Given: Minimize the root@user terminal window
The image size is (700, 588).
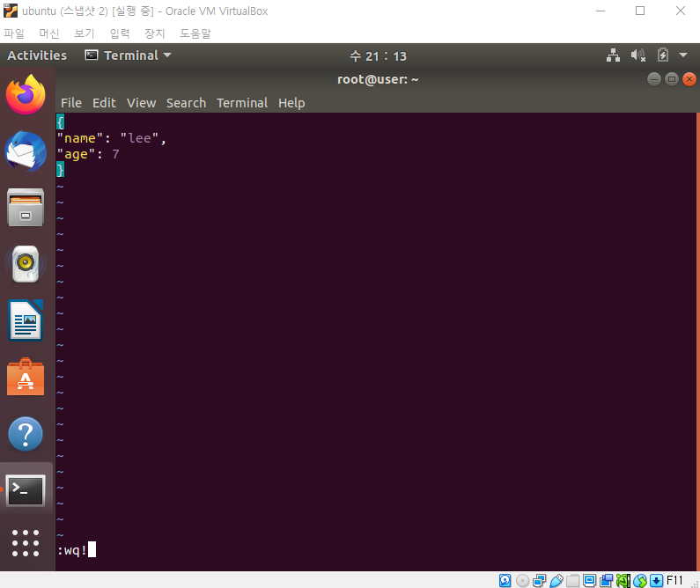Looking at the screenshot, I should (654, 79).
